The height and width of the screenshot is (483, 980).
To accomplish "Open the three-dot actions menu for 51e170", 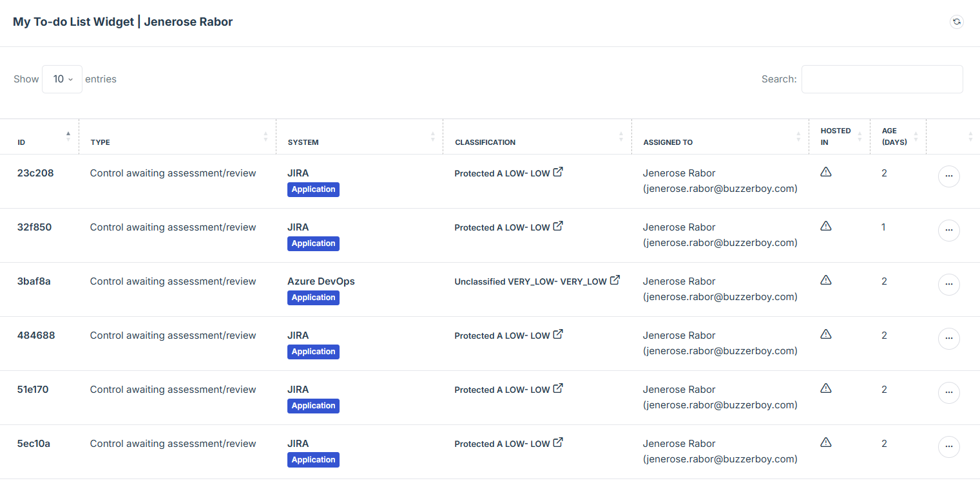I will click(x=948, y=393).
